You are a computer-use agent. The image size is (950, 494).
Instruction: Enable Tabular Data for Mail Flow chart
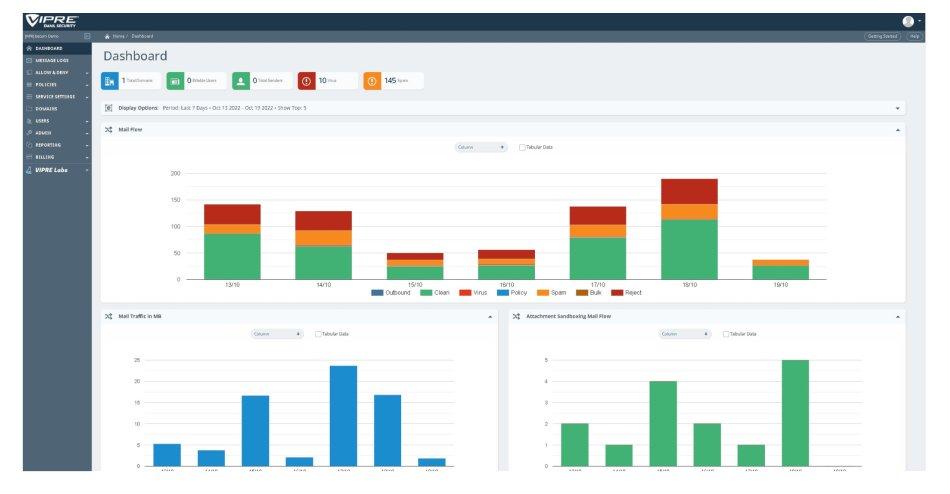pos(522,147)
